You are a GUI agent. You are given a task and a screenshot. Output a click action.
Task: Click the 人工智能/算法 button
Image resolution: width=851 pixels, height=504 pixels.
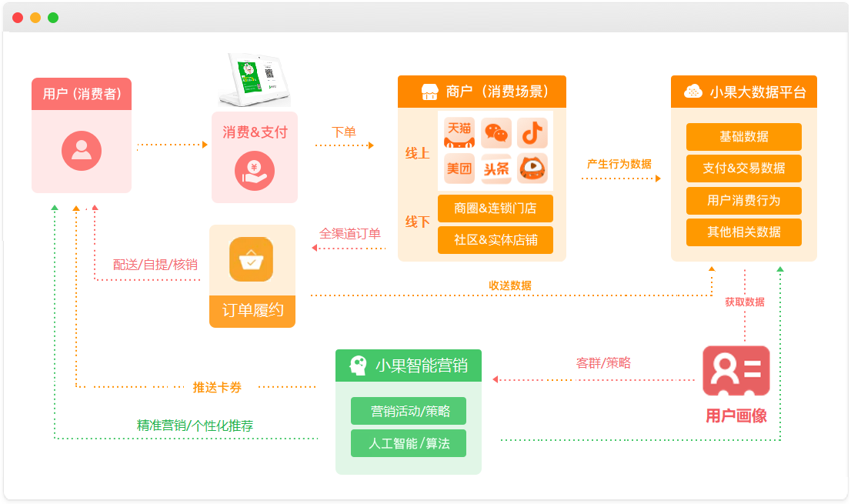(x=409, y=443)
